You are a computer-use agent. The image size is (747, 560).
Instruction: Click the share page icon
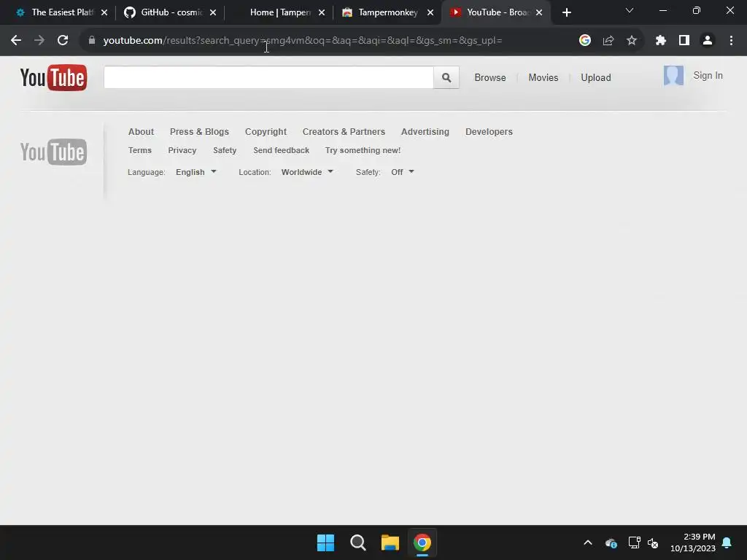608,41
